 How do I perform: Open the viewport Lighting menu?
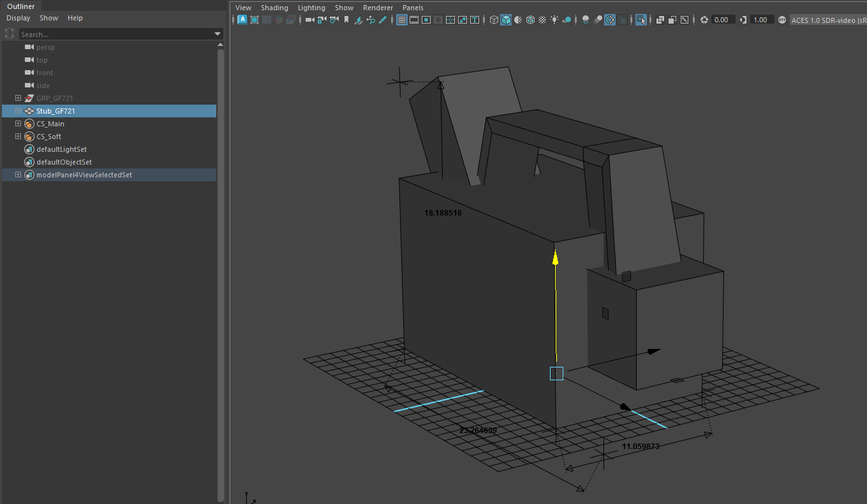click(x=311, y=8)
